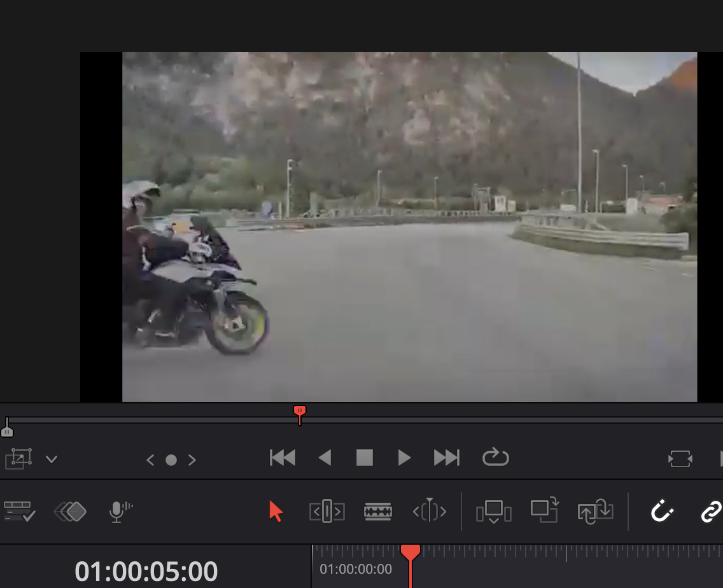Select the Selection Mode arrow tool

(x=276, y=511)
